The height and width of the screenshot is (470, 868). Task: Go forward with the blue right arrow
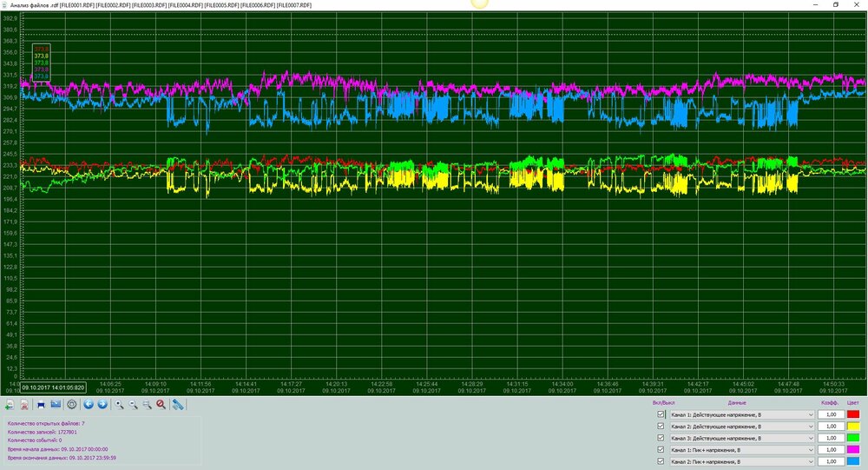coord(102,404)
